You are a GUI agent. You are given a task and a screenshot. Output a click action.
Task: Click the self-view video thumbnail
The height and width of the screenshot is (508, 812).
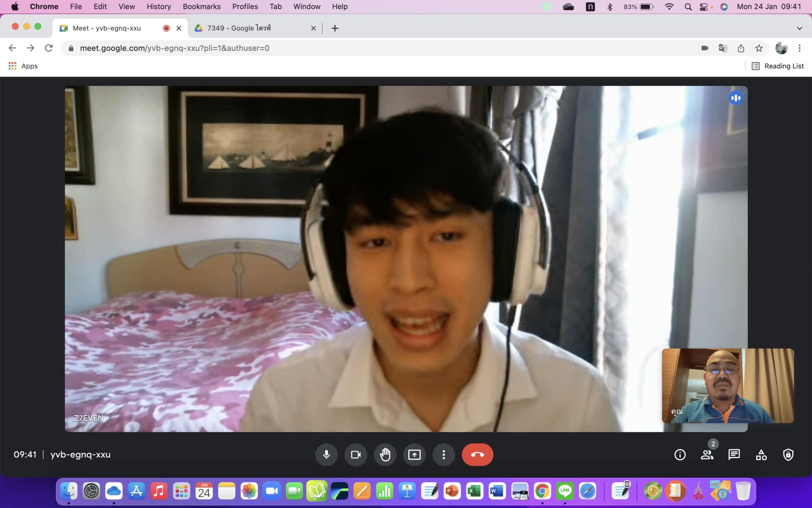coord(728,385)
